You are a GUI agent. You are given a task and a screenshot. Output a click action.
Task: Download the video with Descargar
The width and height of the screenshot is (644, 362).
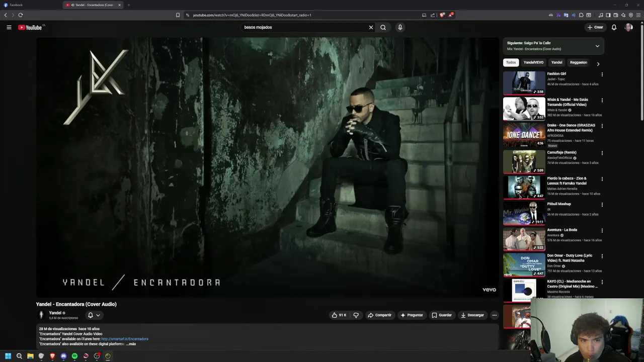(x=472, y=315)
